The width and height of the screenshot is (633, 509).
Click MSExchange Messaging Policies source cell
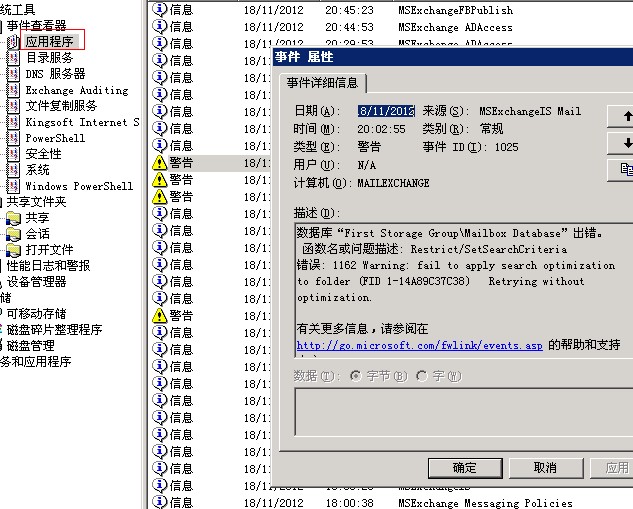coord(485,503)
